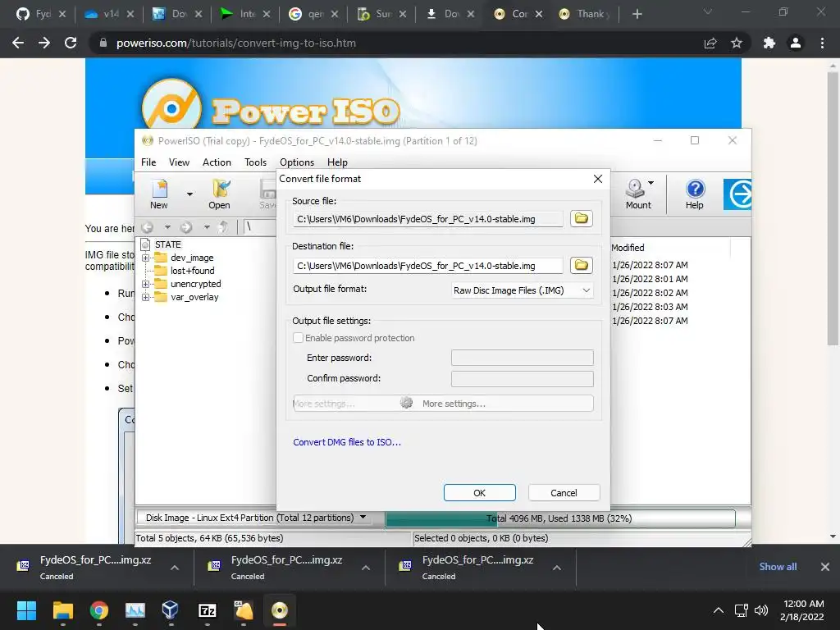Browse for the destination file with folder icon

pyautogui.click(x=582, y=265)
